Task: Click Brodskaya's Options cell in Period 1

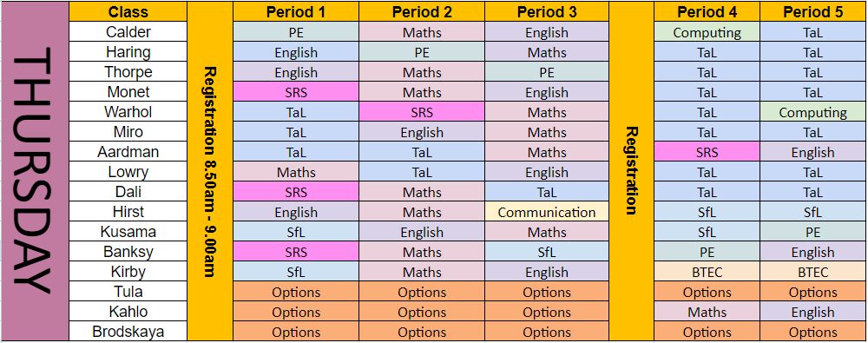Action: [296, 332]
